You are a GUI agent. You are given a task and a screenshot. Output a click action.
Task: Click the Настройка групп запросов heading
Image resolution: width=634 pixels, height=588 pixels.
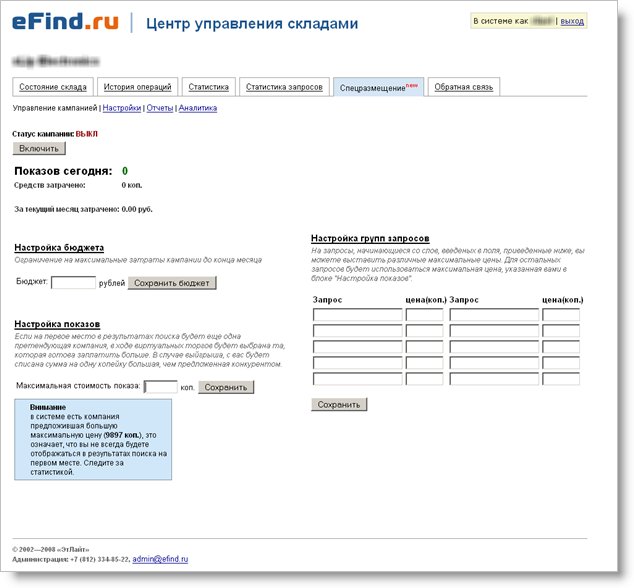click(x=370, y=238)
